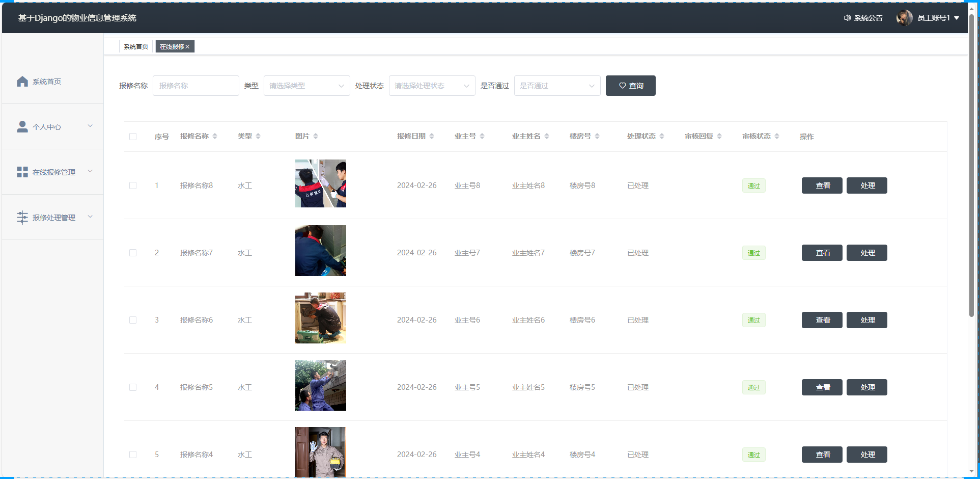Viewport: 980px width, 479px height.
Task: Open the repair photo for 报修名称5
Action: click(x=321, y=385)
